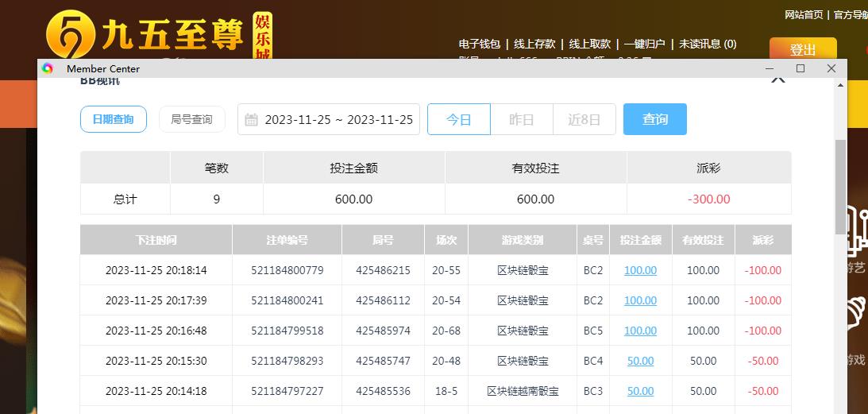
Task: Open the date range input 2023-11-25
Action: (x=329, y=119)
